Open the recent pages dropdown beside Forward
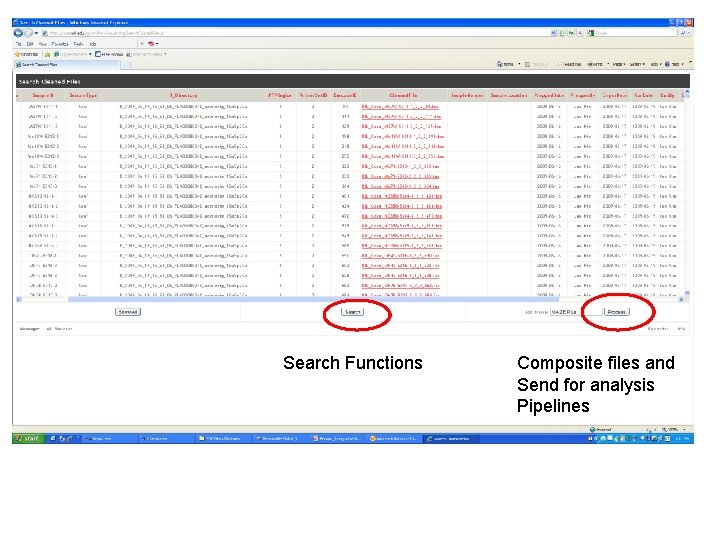The height and width of the screenshot is (540, 720). pos(36,33)
